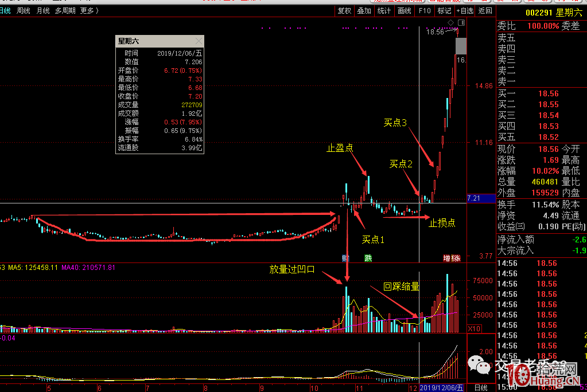Click the 大宗流入 row
Screen dimensions: 587x392
pyautogui.click(x=541, y=250)
